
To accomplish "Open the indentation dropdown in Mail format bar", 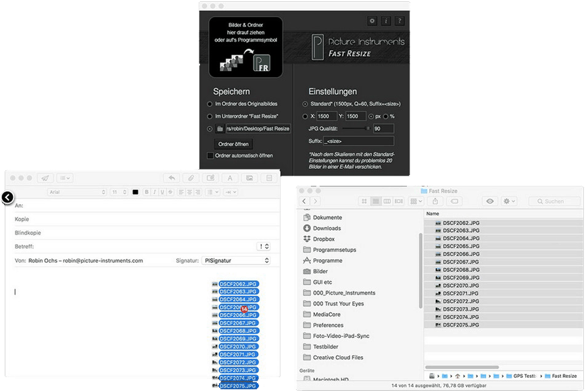I will coord(230,192).
